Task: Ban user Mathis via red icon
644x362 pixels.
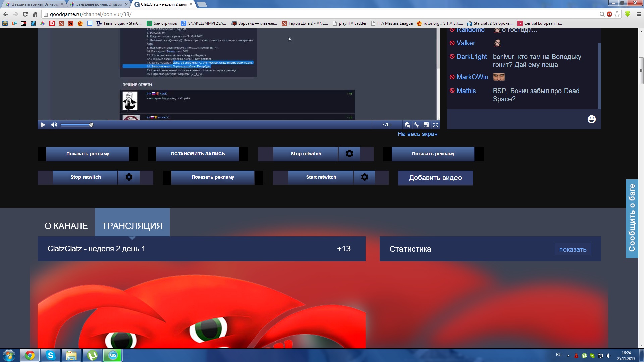Action: 452,91
